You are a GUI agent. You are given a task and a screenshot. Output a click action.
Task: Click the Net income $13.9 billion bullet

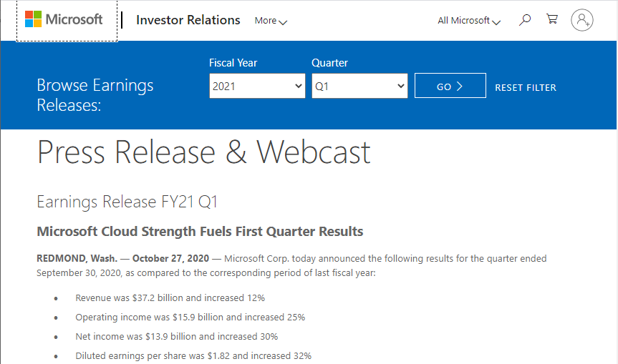[176, 336]
